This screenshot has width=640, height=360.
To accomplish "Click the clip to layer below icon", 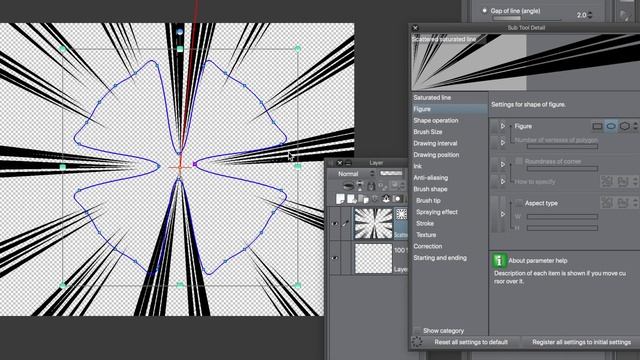I will click(349, 186).
